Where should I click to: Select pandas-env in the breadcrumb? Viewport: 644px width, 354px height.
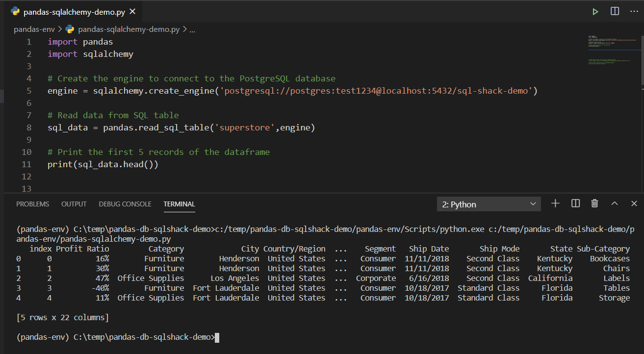click(34, 29)
